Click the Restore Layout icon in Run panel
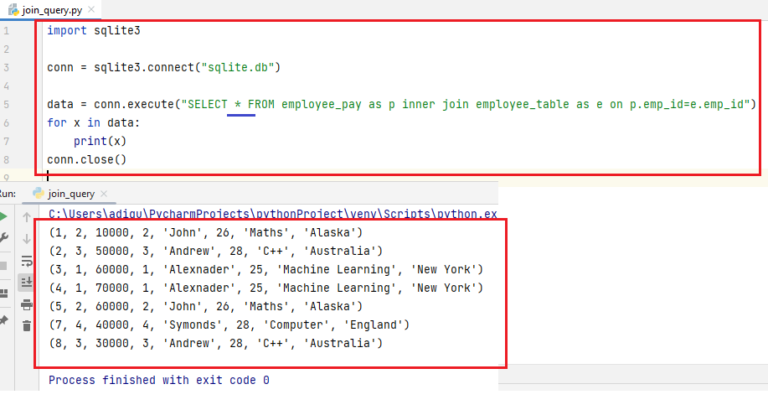The height and width of the screenshot is (405, 768). [x=3, y=294]
